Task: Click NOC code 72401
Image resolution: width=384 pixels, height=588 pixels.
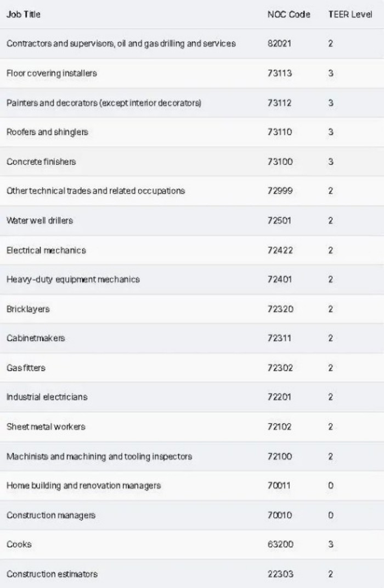Action: 277,279
